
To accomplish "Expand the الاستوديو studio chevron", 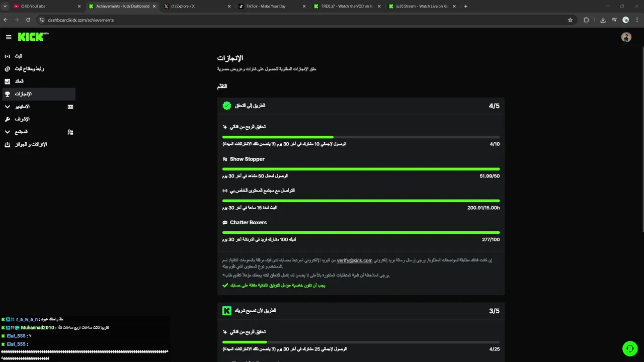I will (7, 107).
